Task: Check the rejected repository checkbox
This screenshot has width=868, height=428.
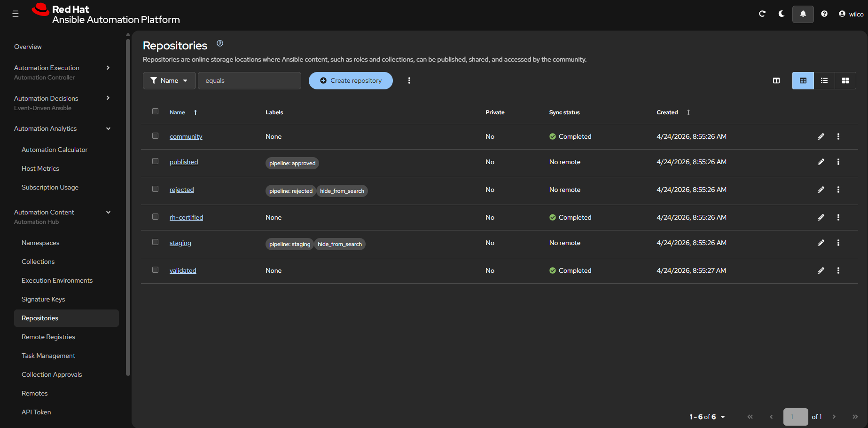Action: click(156, 189)
